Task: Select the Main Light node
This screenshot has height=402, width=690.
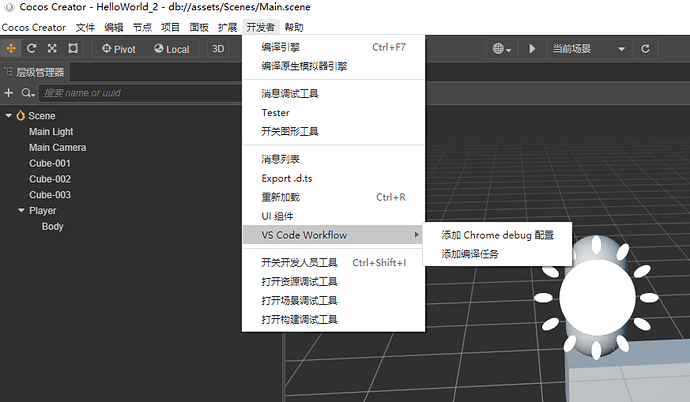Action: [51, 132]
